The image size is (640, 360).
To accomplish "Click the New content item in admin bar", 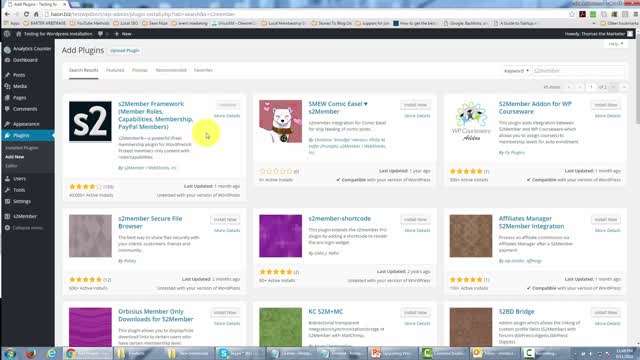I will pos(123,34).
